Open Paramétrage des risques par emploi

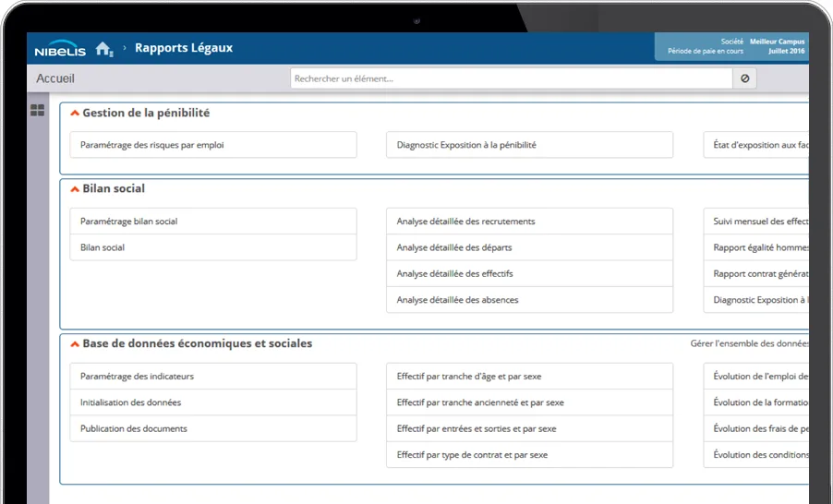[213, 145]
